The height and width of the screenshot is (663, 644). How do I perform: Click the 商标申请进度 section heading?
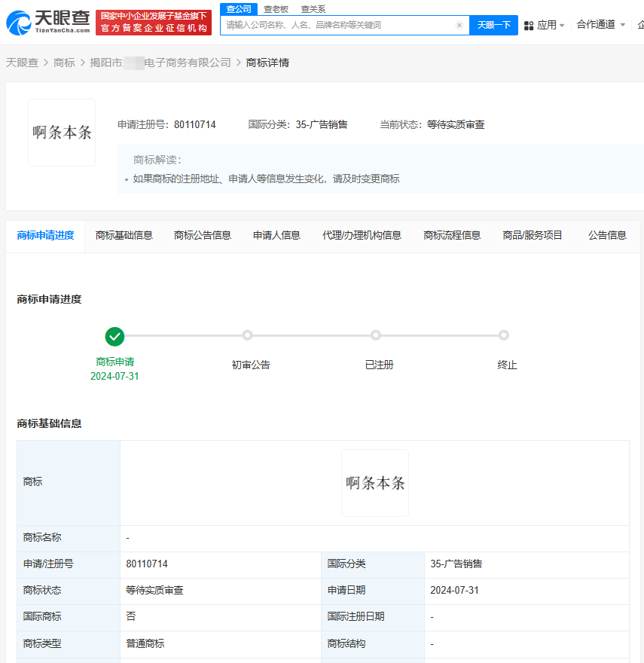(x=49, y=299)
